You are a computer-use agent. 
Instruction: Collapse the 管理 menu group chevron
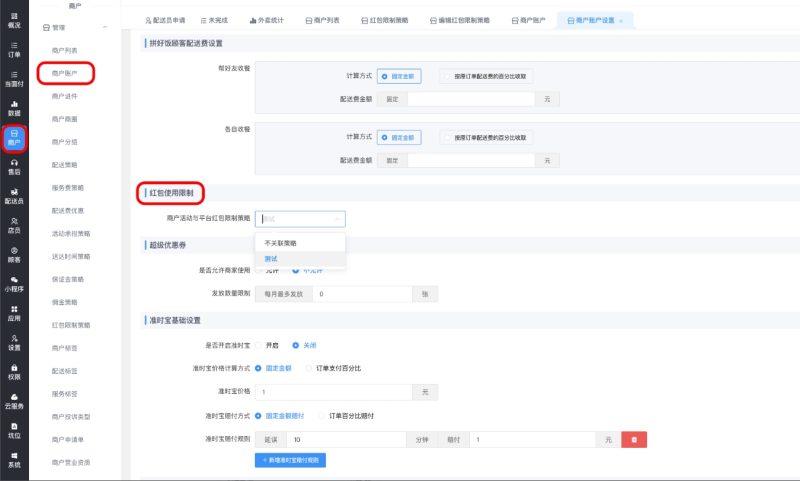(105, 27)
